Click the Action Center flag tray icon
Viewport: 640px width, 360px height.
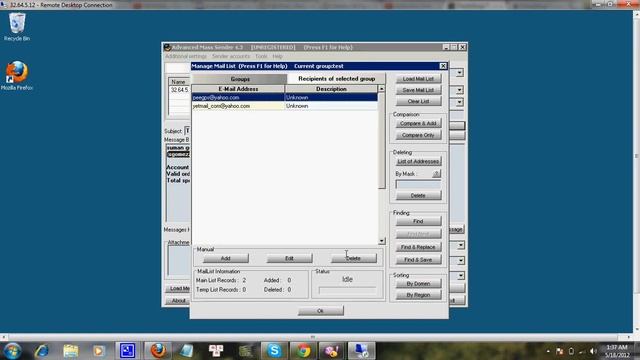(560, 351)
